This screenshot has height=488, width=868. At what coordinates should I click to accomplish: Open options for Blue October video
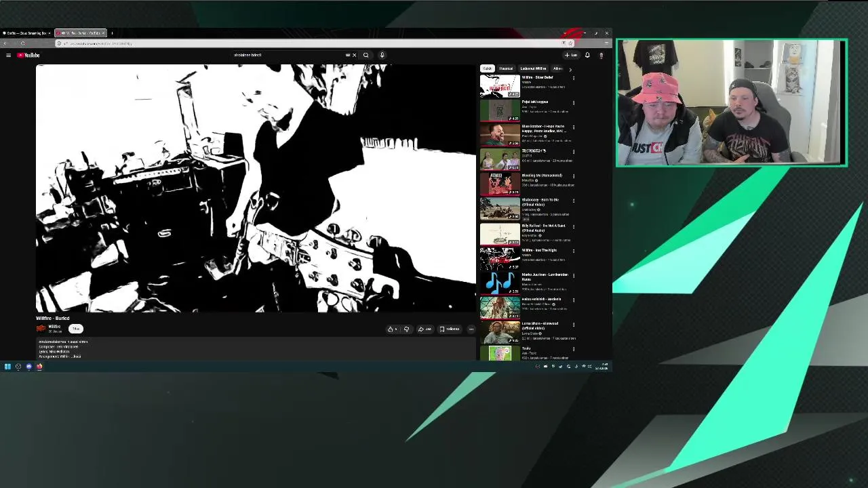(574, 127)
